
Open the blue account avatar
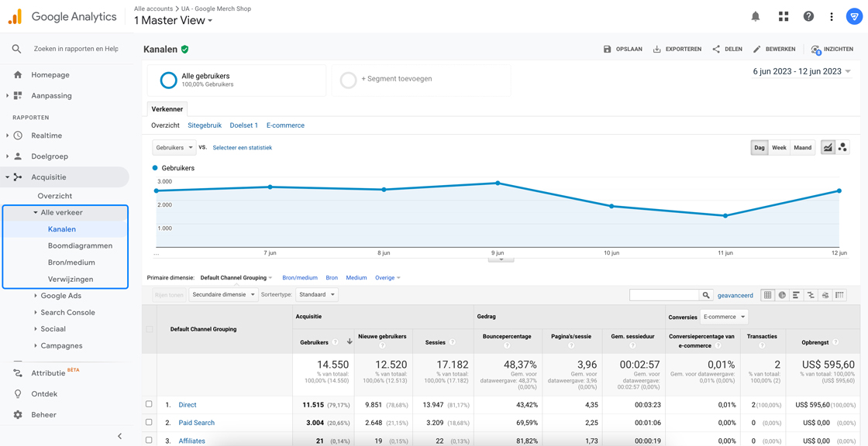click(853, 16)
